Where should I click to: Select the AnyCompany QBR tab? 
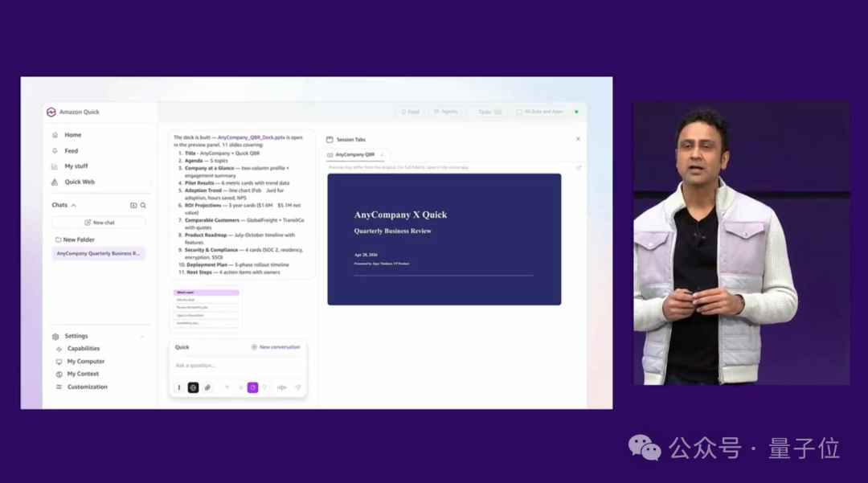(x=355, y=155)
